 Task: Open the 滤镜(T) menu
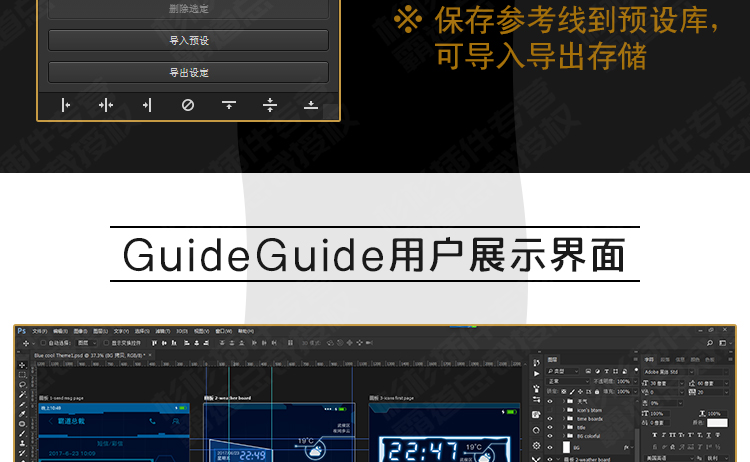[163, 331]
